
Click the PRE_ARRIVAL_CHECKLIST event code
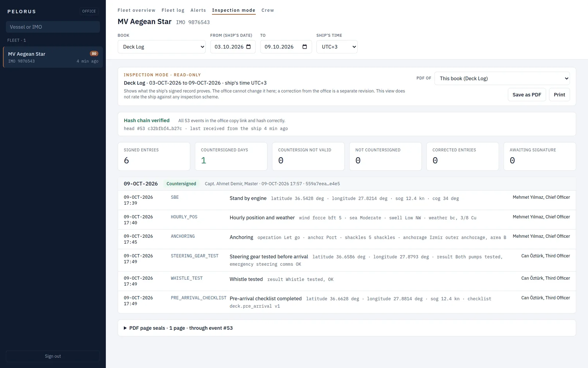coord(199,298)
